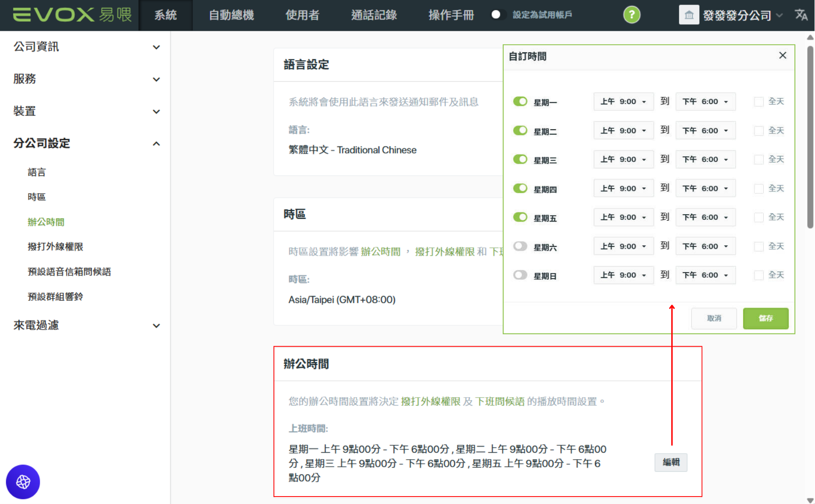Check 全天 for 星期一

tap(759, 102)
